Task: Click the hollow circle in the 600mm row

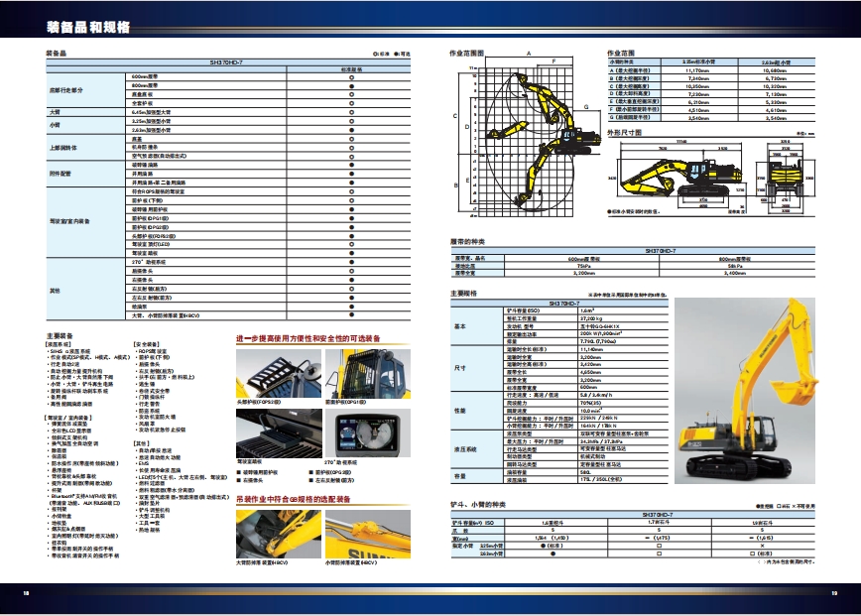Action: coord(351,76)
